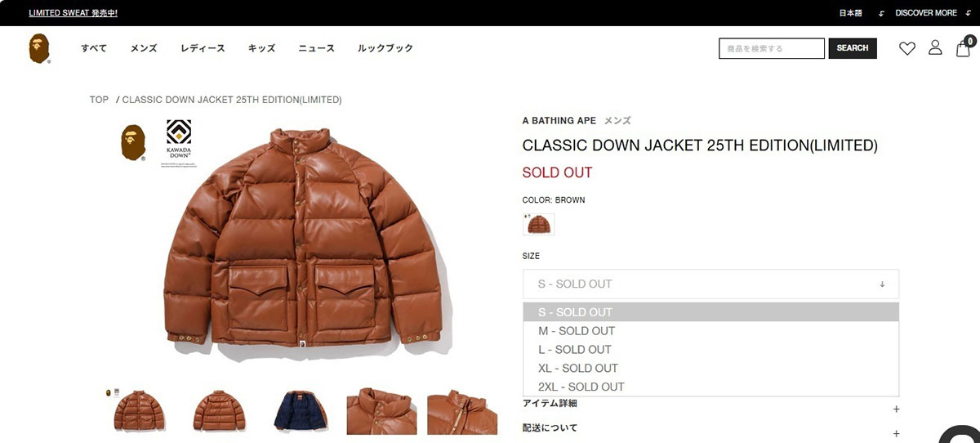Open the shopping bag cart icon

(964, 47)
